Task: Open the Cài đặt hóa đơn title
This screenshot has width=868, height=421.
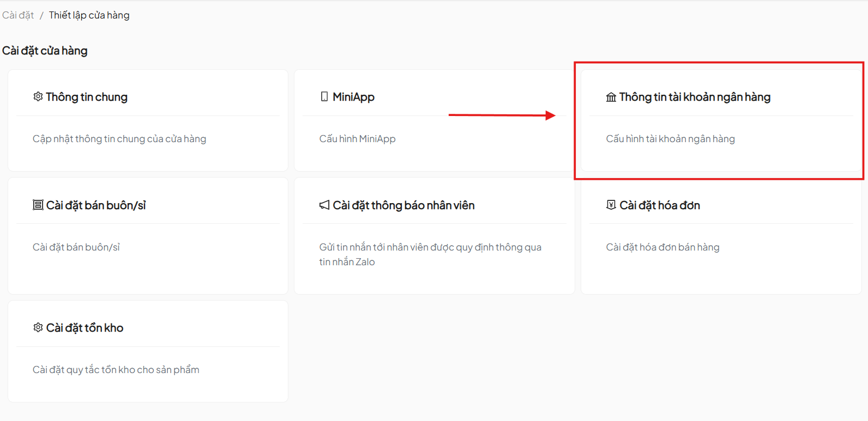Action: (660, 205)
